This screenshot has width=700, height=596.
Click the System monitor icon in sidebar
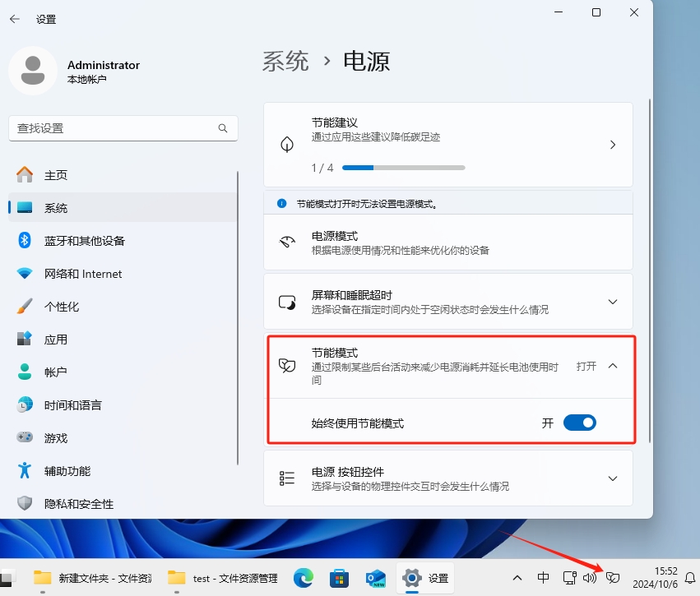pos(25,207)
